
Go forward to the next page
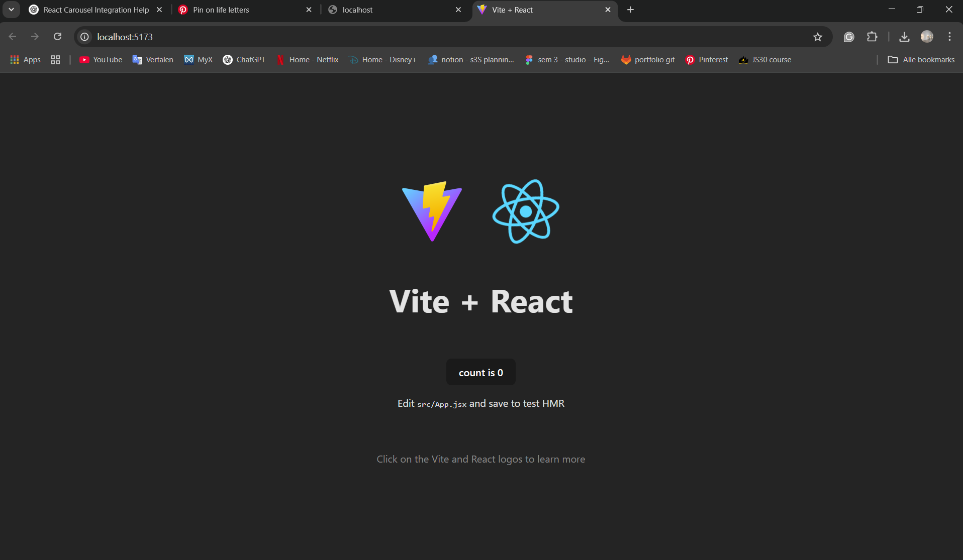35,37
